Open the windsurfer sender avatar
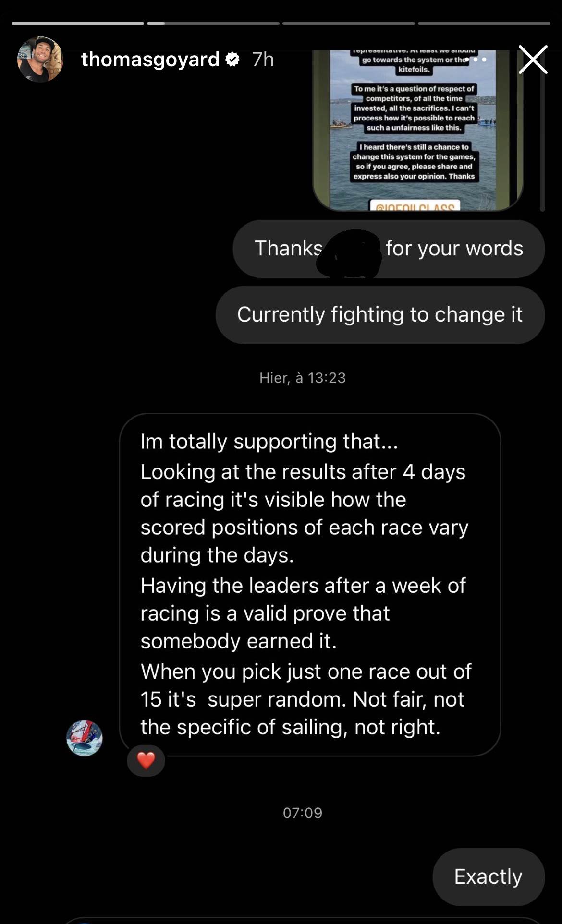This screenshot has height=924, width=562. click(85, 738)
